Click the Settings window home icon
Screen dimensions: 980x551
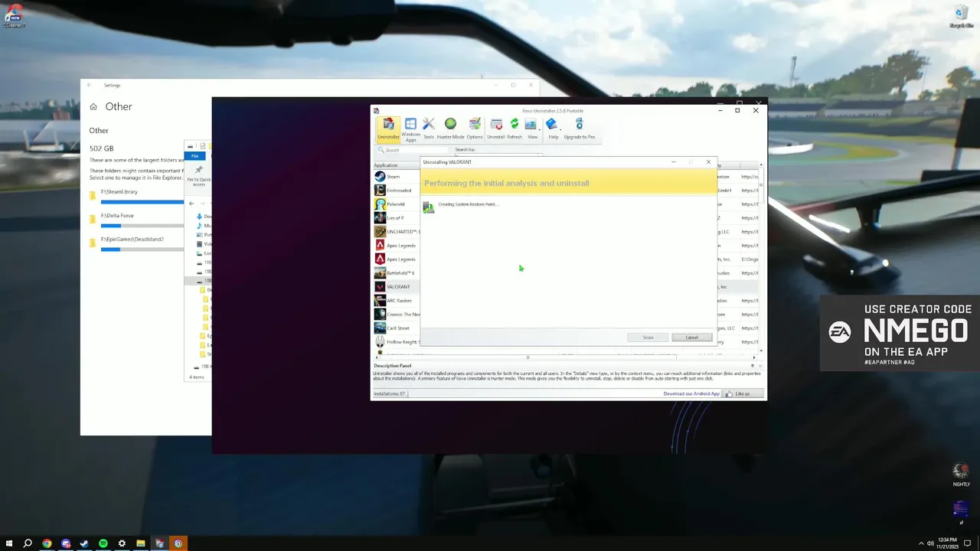click(x=93, y=107)
